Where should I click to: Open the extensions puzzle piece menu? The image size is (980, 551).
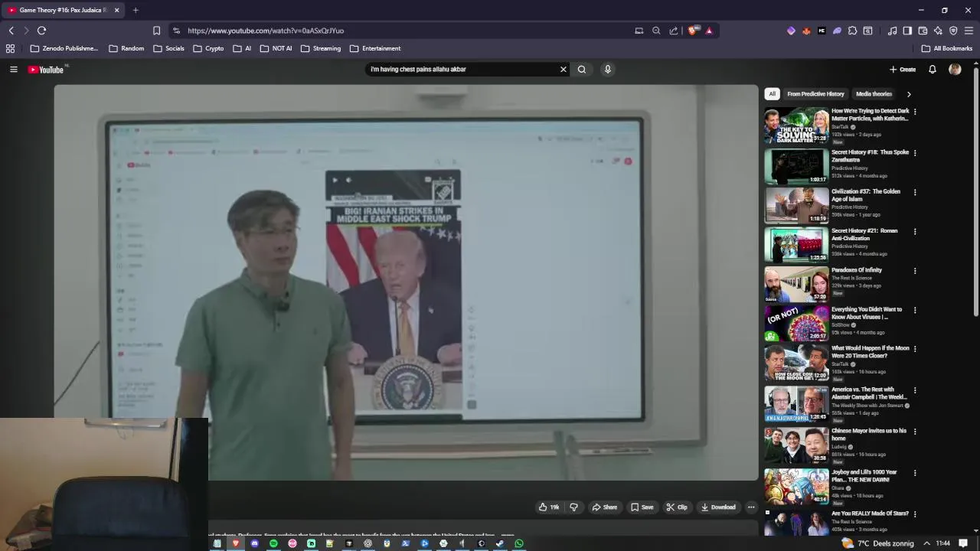852,31
